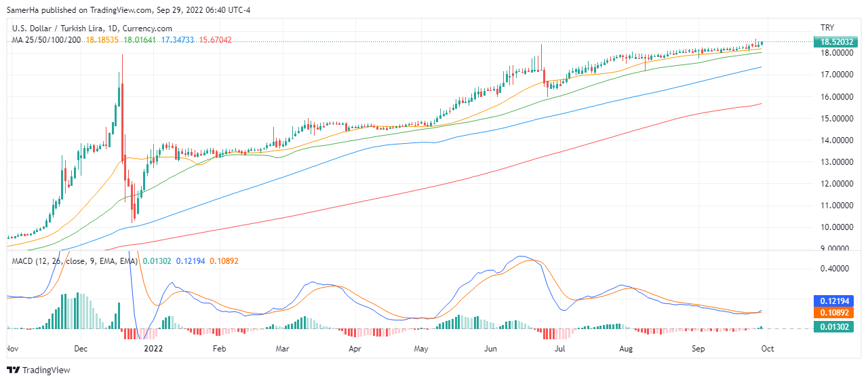The image size is (868, 382).
Task: Click the Dec label on time axis
Action: tap(80, 349)
